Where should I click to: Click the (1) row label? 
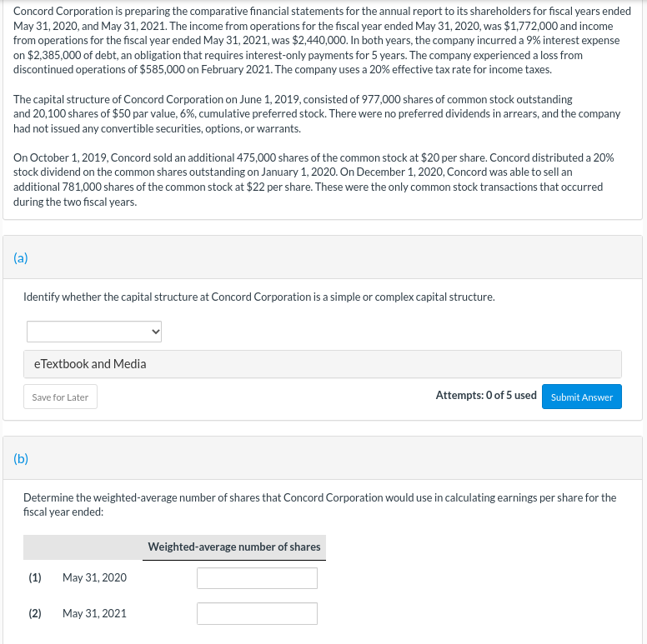[x=35, y=577]
